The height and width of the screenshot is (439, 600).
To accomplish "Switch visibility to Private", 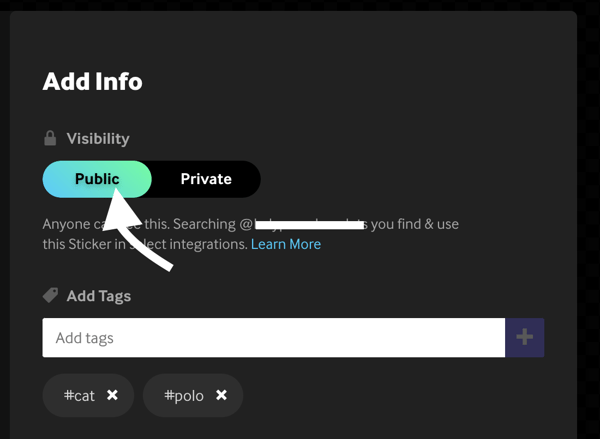I will point(206,179).
